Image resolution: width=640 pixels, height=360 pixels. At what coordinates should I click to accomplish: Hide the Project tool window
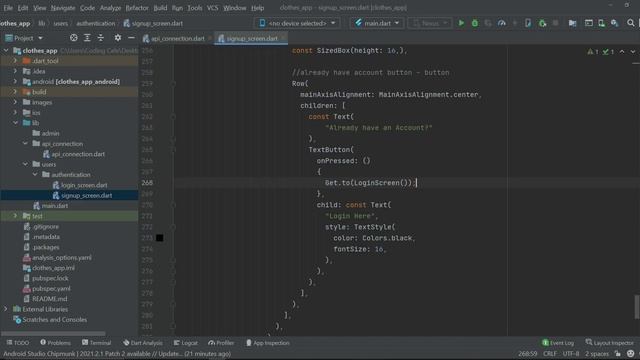[x=131, y=38]
